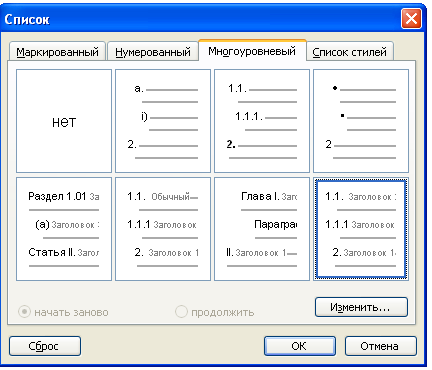Click the Изменить... button
This screenshot has width=432, height=370.
pyautogui.click(x=361, y=307)
